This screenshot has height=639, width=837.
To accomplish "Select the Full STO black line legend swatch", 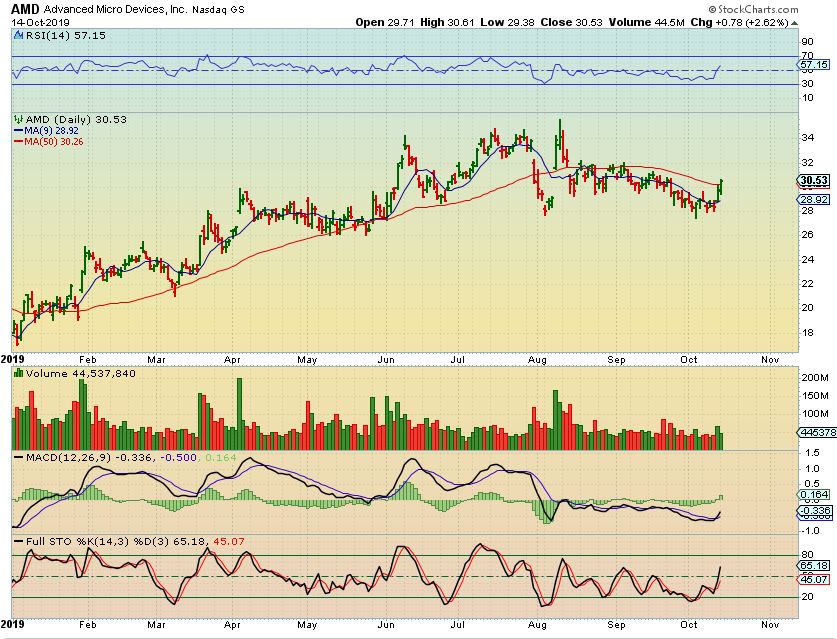I will (19, 541).
